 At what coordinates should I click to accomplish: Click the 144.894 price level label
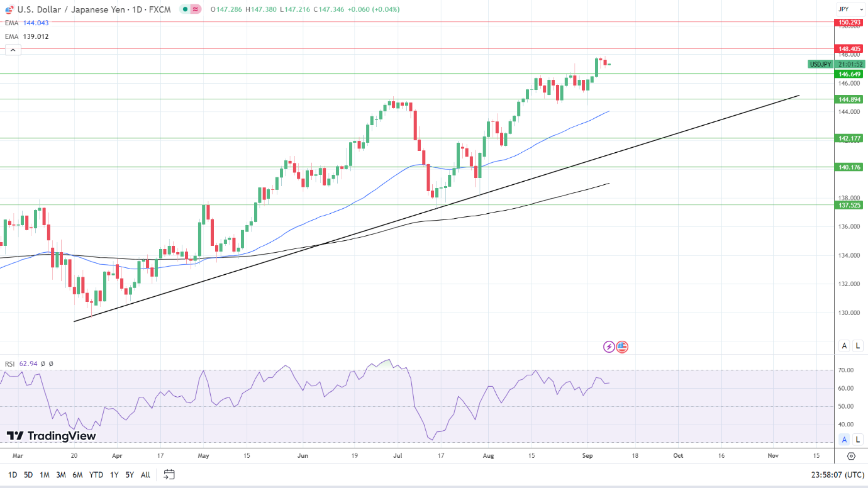850,99
